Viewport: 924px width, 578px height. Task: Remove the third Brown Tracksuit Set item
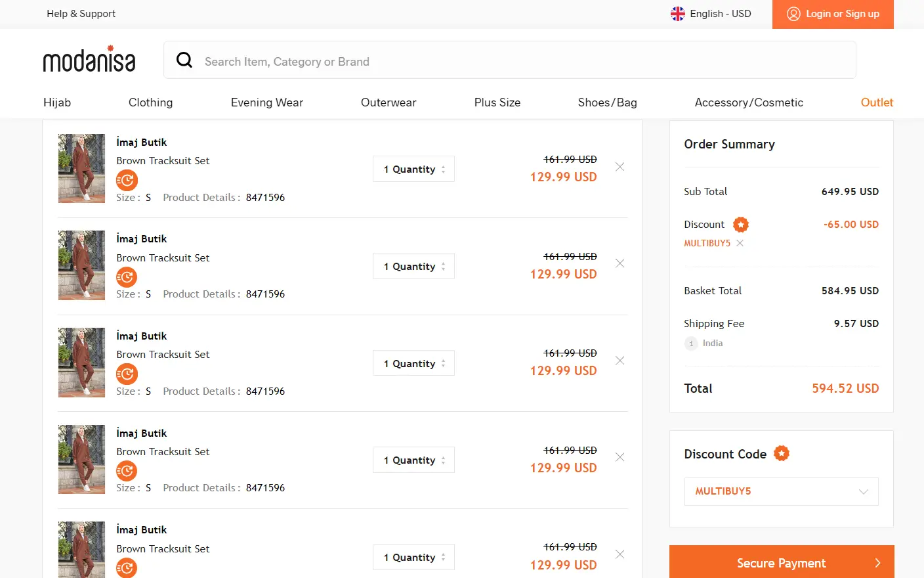click(x=619, y=361)
